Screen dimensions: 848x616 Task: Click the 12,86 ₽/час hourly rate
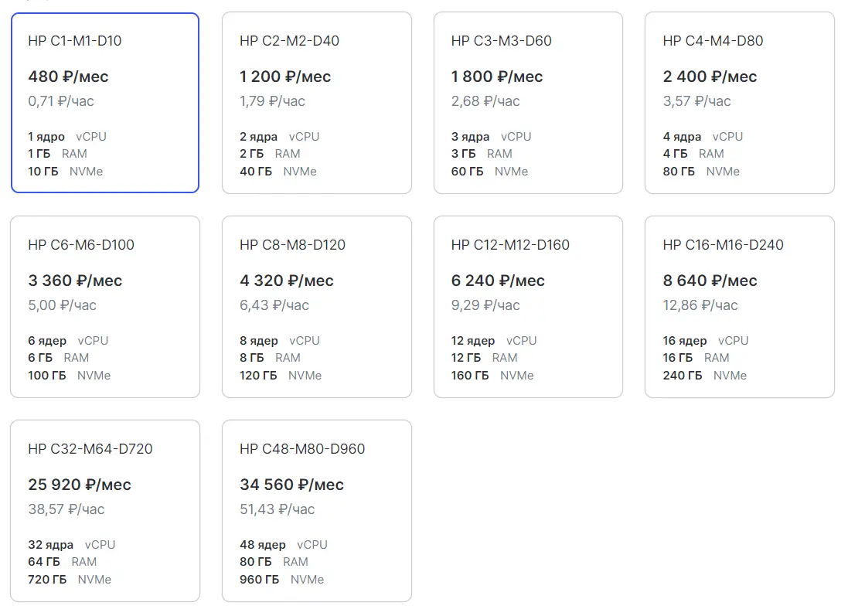[x=700, y=305]
